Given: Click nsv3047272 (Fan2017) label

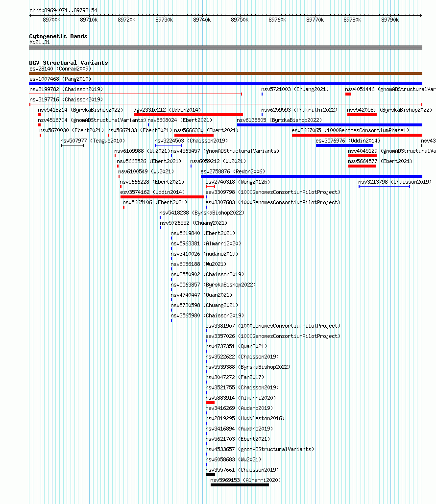Looking at the screenshot, I should click(x=235, y=377).
